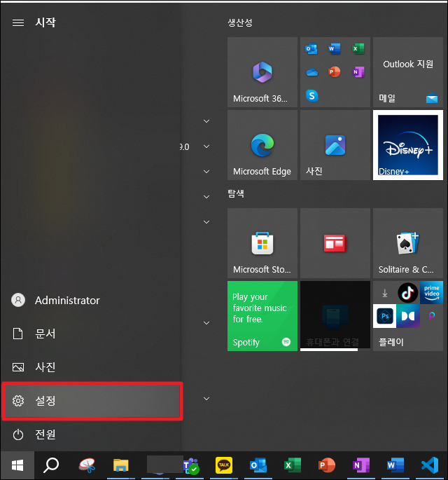Open Microsoft Teams from the taskbar

[191, 465]
